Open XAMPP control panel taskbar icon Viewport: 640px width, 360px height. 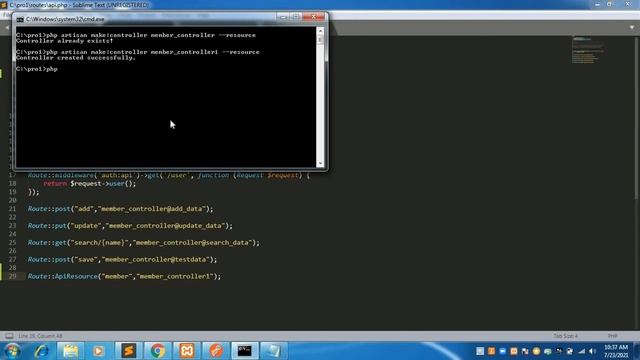point(187,351)
